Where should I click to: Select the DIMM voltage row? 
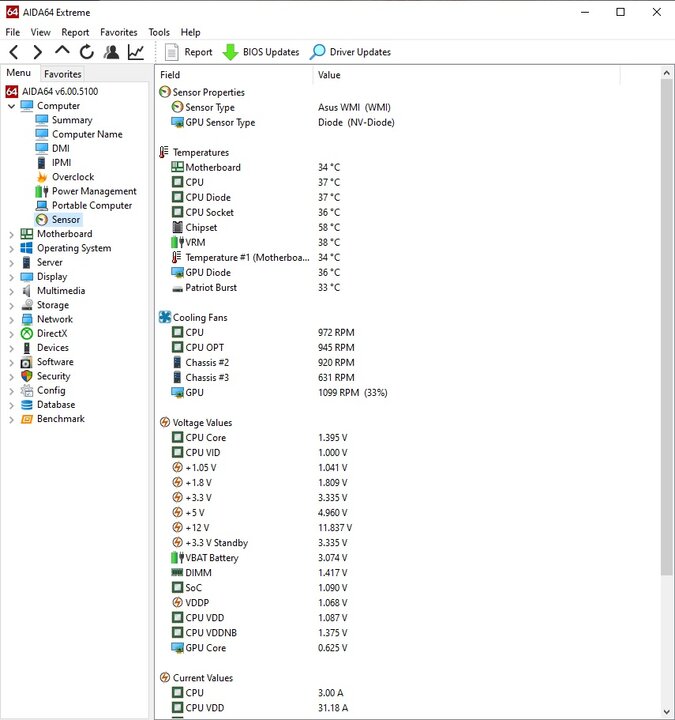(259, 573)
